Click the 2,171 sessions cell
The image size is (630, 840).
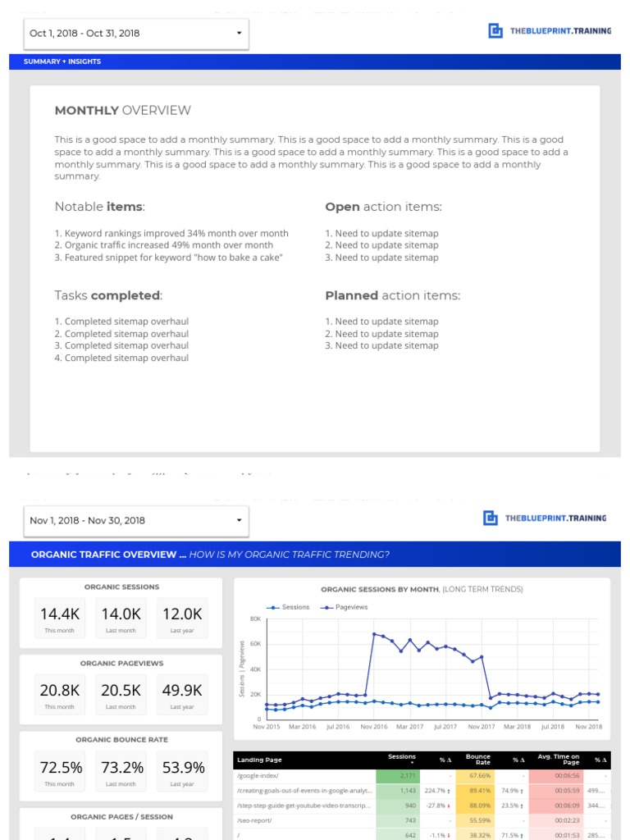pos(398,775)
